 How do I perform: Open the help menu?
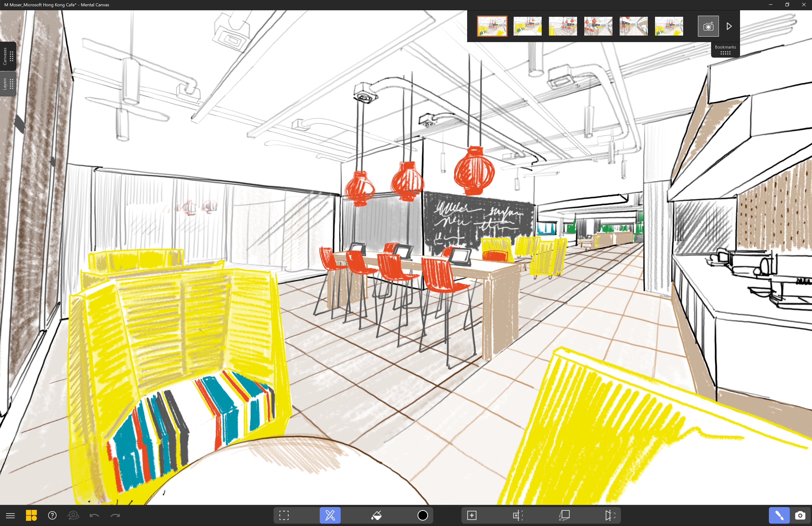tap(52, 515)
